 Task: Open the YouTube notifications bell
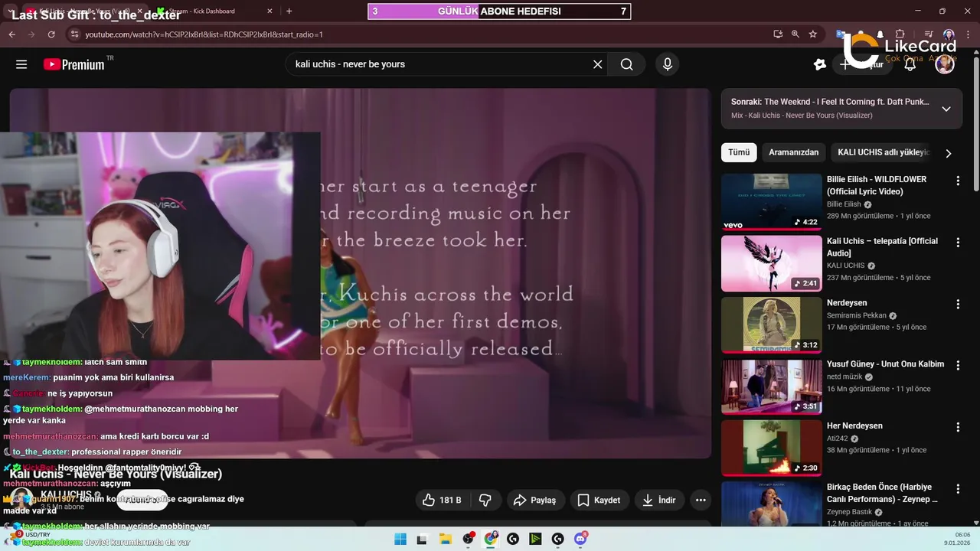point(910,64)
